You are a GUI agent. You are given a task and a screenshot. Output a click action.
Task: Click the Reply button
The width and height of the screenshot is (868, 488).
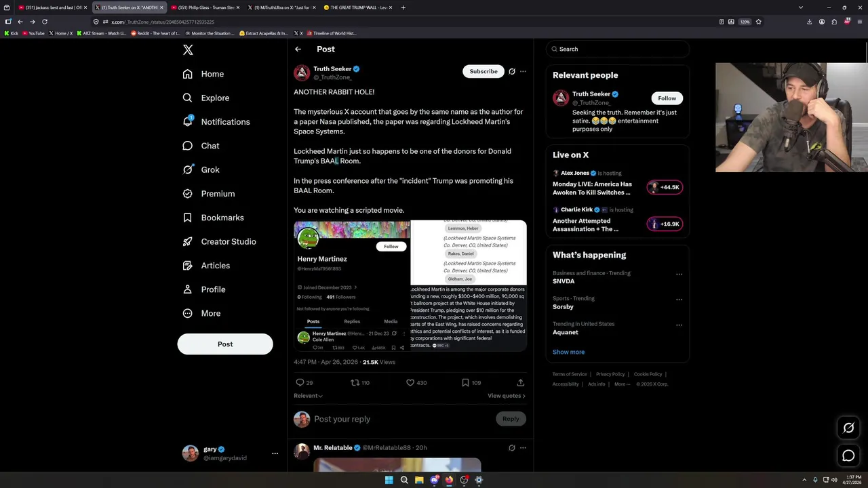click(511, 419)
